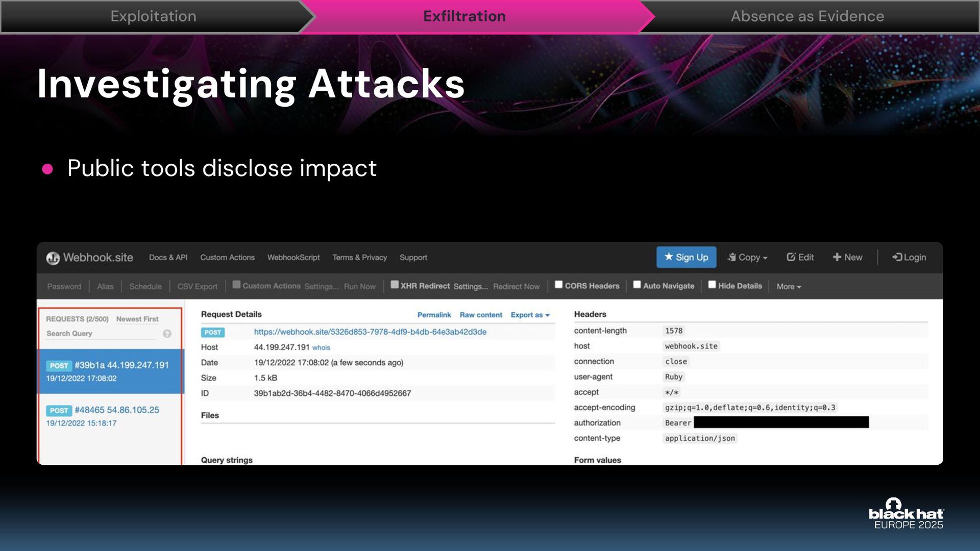Image resolution: width=980 pixels, height=551 pixels.
Task: Open the Copy dropdown menu
Action: (748, 257)
